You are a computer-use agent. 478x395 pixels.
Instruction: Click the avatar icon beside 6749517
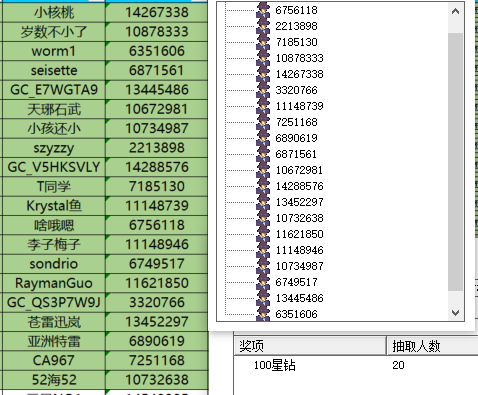[x=263, y=282]
